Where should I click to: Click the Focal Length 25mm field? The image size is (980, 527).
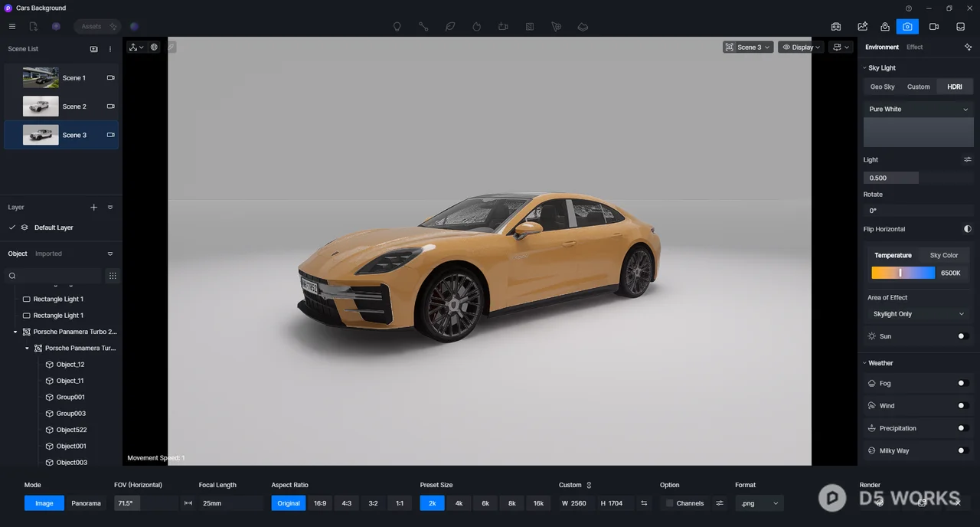230,503
